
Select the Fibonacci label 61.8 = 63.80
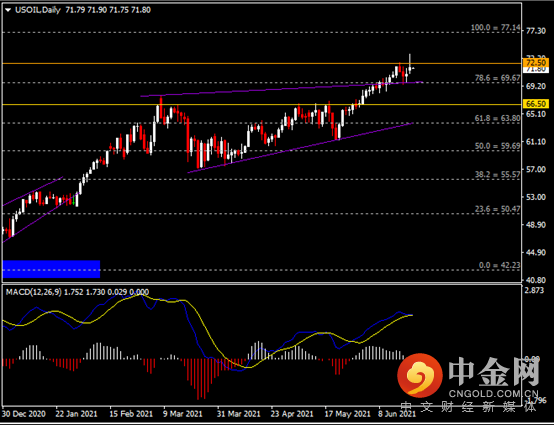point(497,118)
